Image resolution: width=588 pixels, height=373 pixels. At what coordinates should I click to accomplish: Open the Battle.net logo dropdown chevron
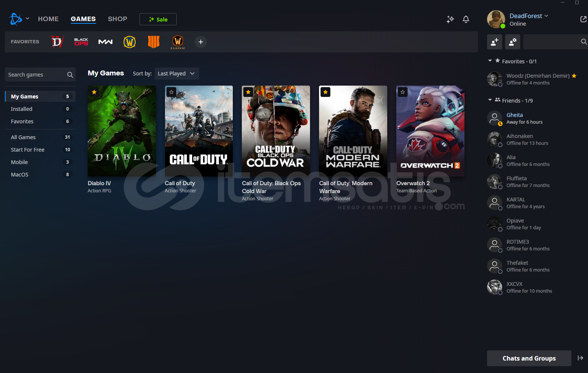click(x=27, y=18)
